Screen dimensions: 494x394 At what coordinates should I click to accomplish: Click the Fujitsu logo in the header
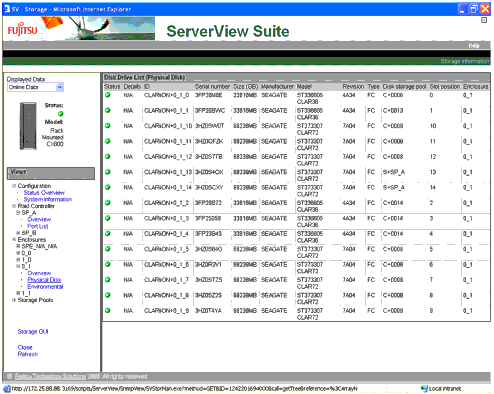22,29
